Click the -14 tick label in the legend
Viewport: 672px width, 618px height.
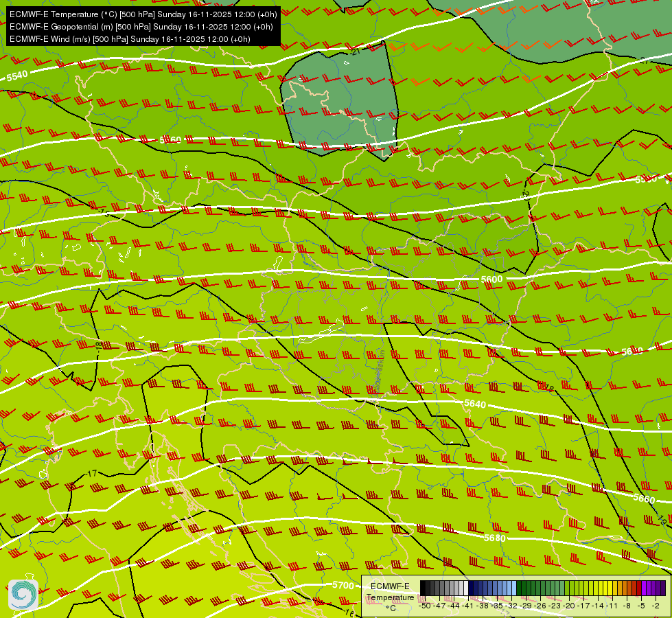point(599,606)
